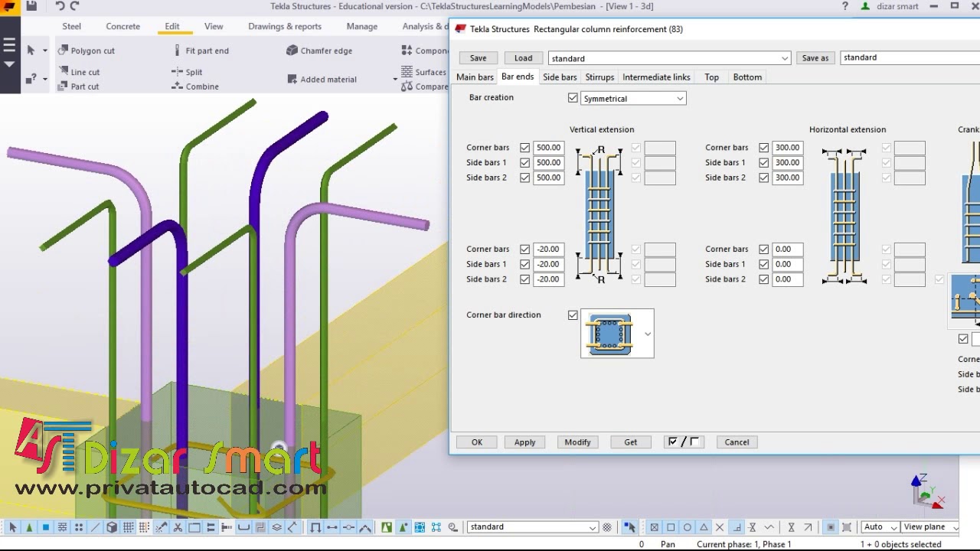Screen dimensions: 980x551
Task: Click the Redo arrow icon
Action: [x=75, y=6]
